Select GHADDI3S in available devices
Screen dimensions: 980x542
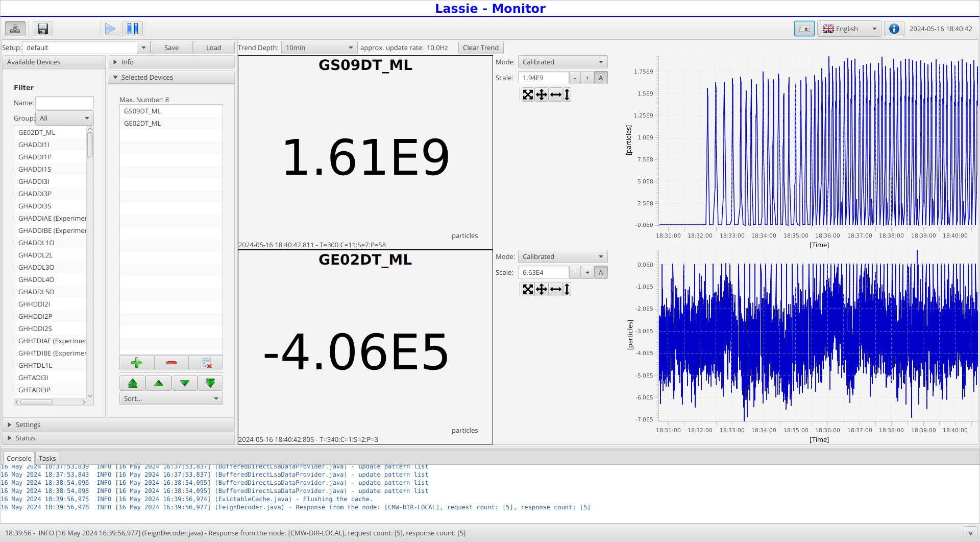point(51,206)
